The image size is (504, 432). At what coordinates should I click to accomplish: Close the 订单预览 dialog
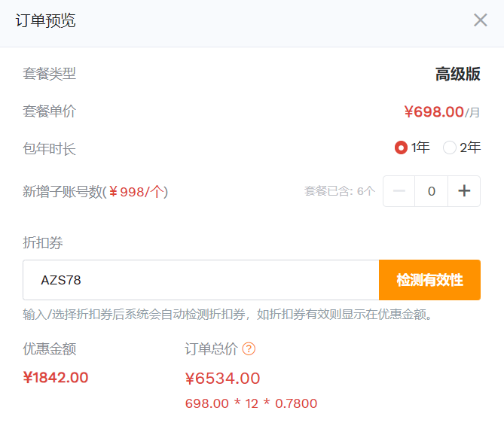point(480,20)
